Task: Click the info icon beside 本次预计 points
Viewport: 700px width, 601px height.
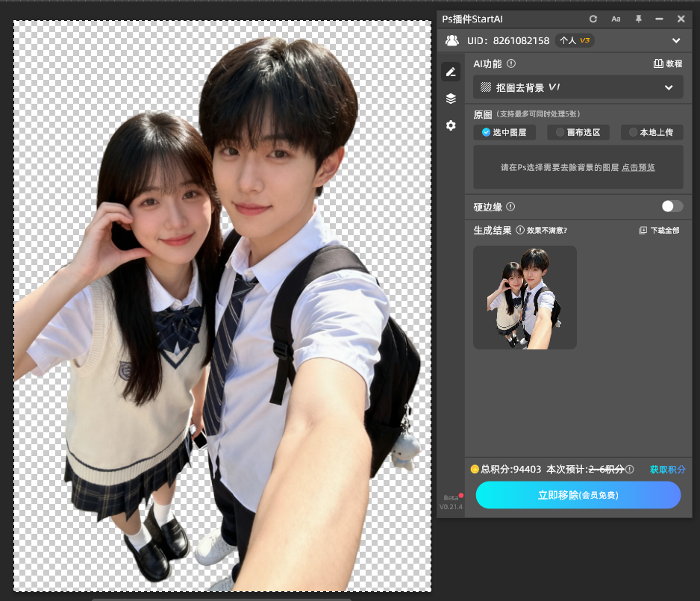Action: pyautogui.click(x=630, y=470)
